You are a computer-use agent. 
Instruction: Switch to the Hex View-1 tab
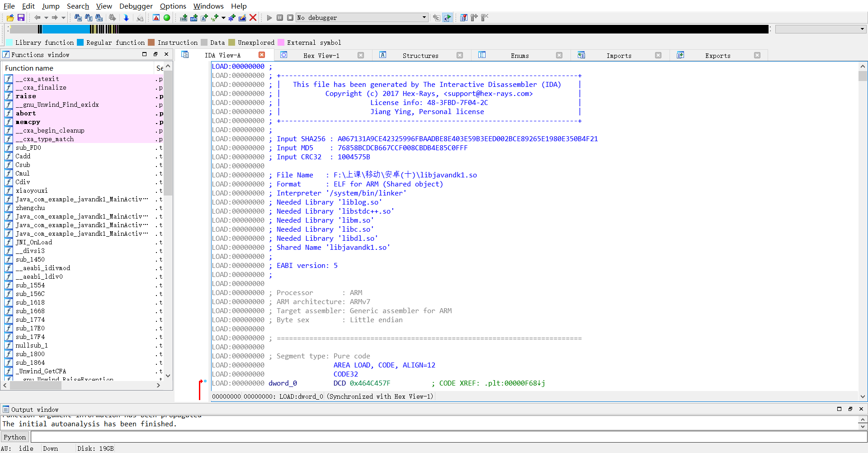pyautogui.click(x=321, y=56)
